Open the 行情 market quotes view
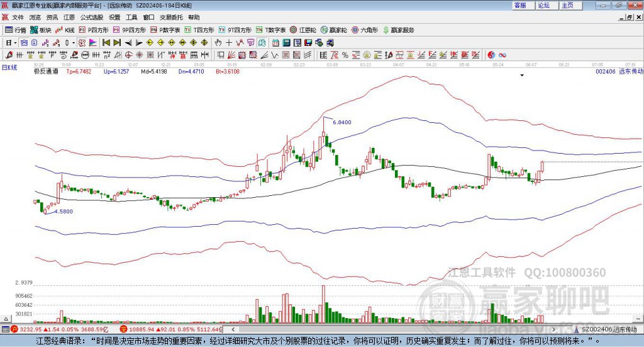Image resolution: width=644 pixels, height=347 pixels. click(x=15, y=30)
